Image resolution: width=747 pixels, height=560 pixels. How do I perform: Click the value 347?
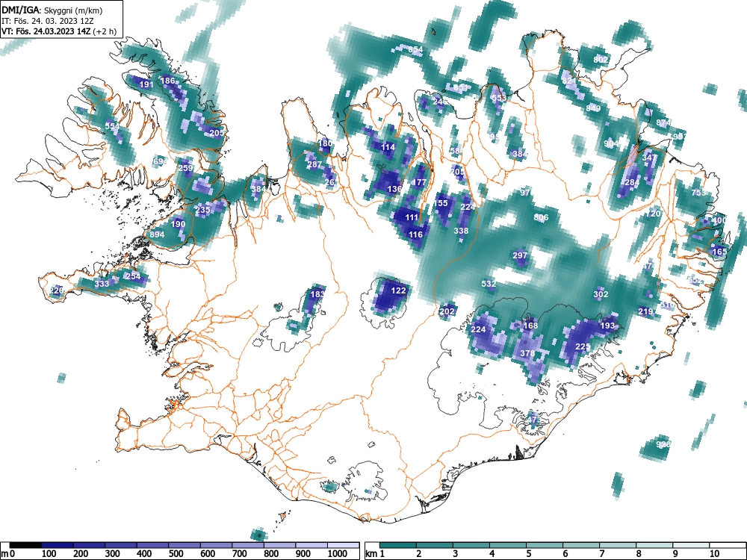(649, 158)
